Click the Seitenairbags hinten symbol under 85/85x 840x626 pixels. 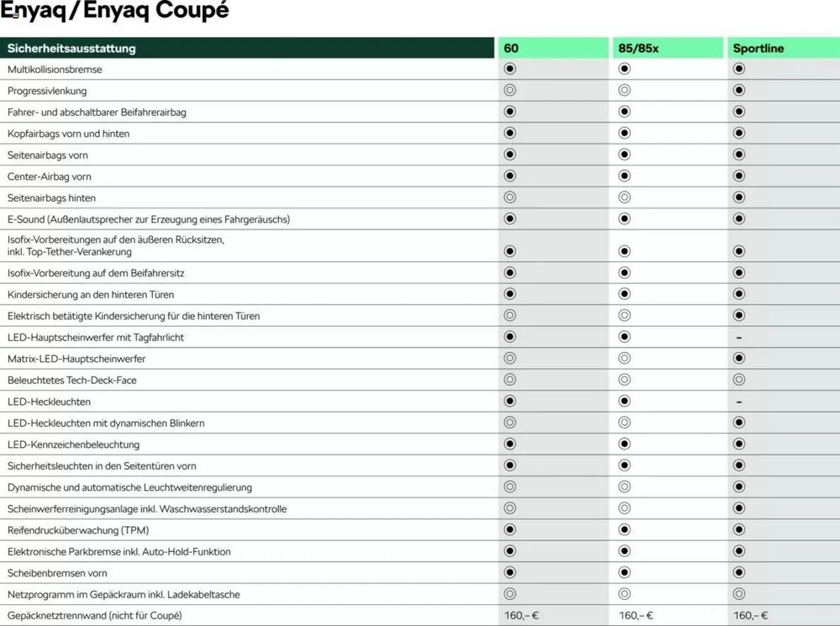point(625,197)
